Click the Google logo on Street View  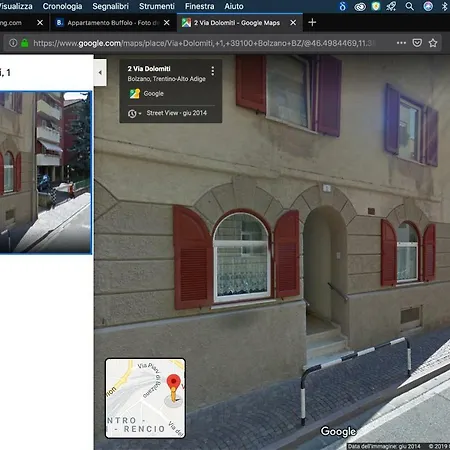click(338, 431)
